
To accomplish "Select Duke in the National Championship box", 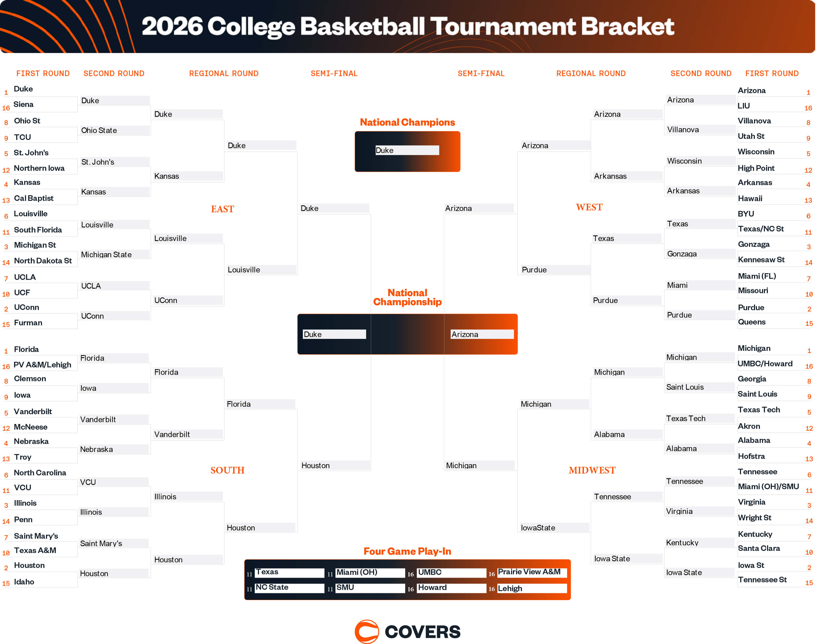I will 334,334.
